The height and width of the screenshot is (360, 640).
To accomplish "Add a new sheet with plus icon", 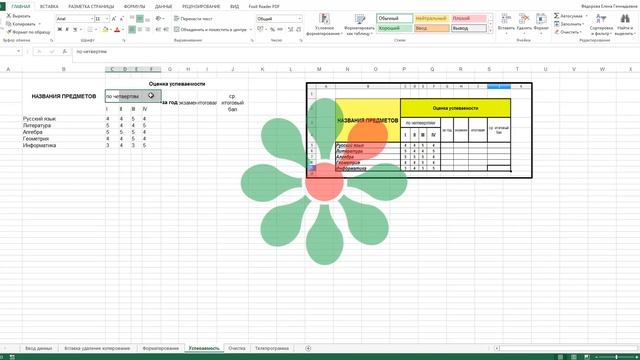I will point(308,348).
